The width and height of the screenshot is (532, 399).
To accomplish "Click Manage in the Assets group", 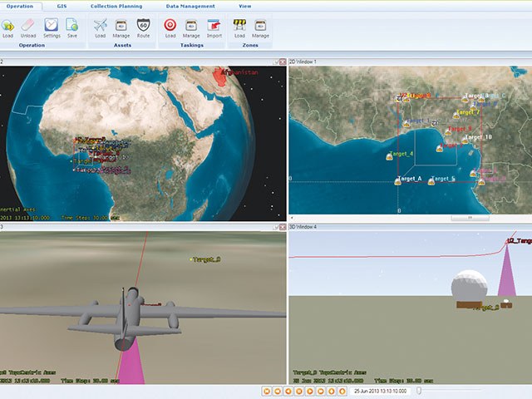I will point(122,27).
